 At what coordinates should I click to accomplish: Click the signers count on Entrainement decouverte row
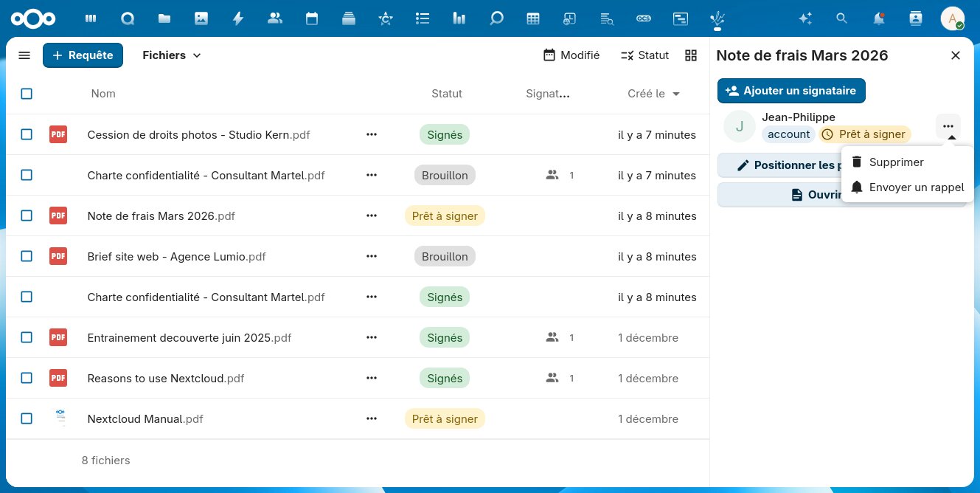(x=560, y=337)
